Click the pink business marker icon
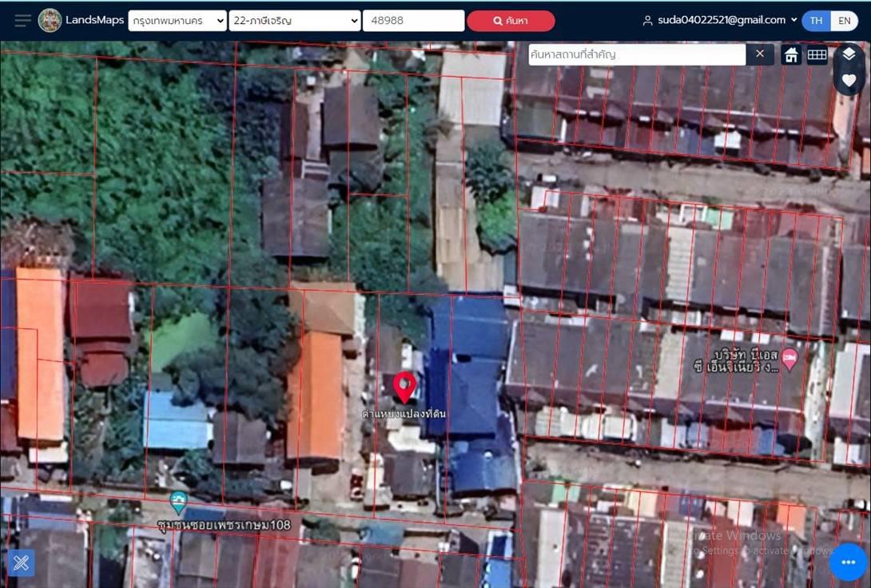871x588 pixels. (789, 358)
